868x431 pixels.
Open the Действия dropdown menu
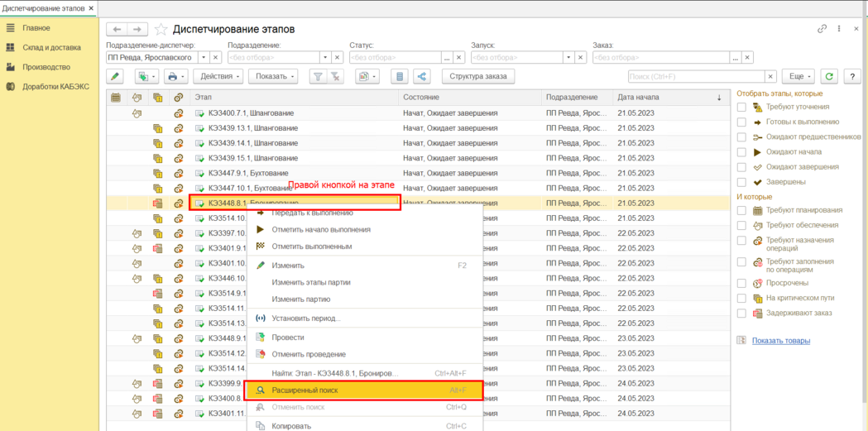219,76
